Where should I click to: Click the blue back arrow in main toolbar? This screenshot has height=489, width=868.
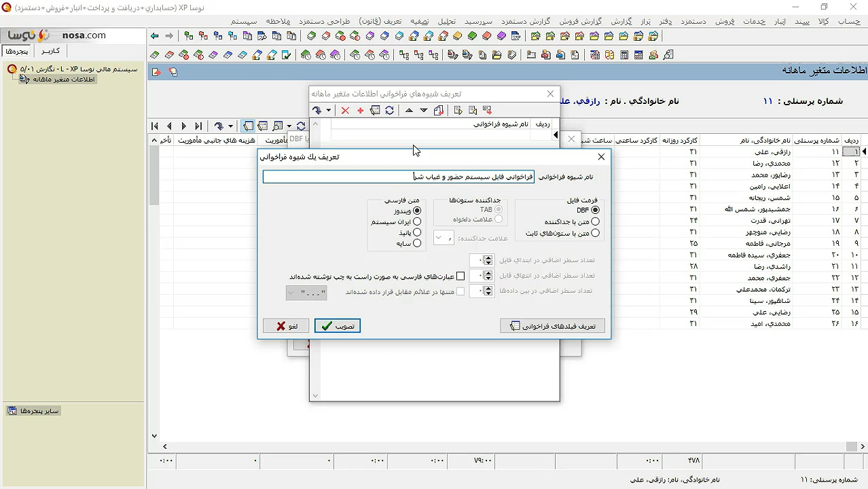(x=155, y=36)
